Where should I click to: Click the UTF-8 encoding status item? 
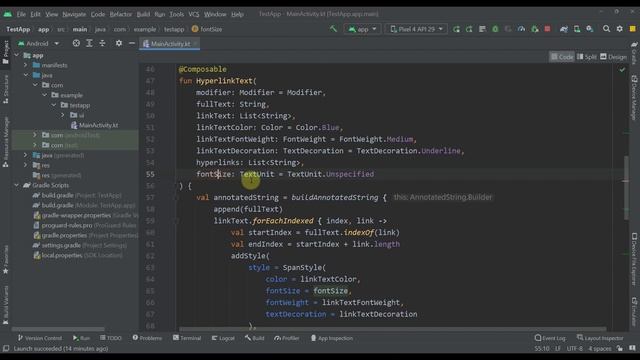(574, 349)
